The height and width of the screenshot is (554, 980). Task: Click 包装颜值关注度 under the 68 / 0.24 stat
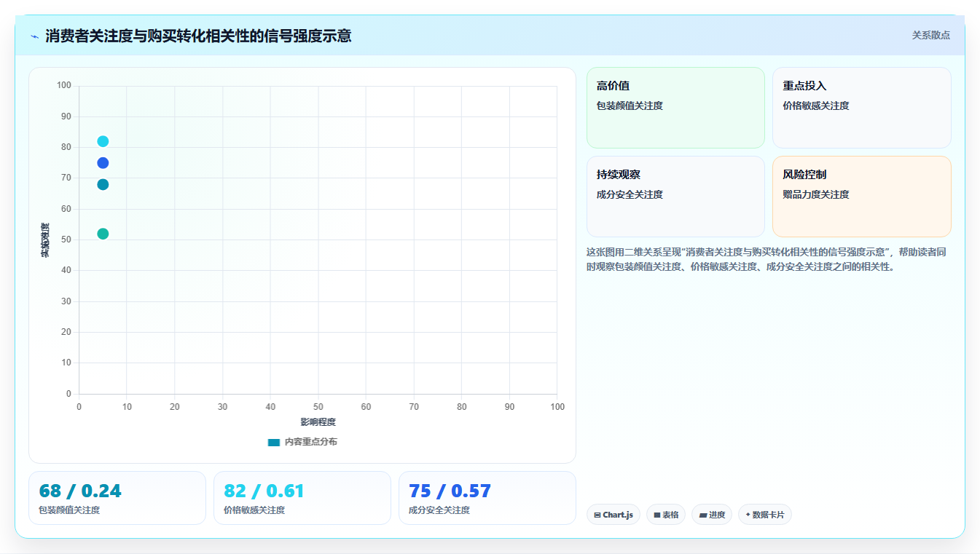point(69,510)
